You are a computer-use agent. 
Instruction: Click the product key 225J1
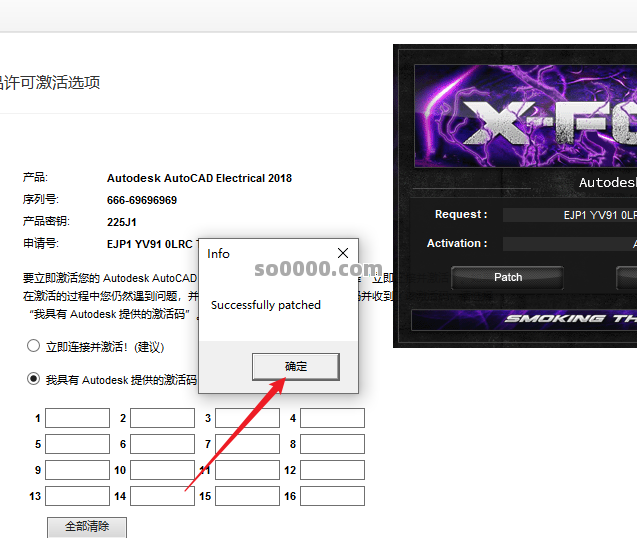[121, 222]
